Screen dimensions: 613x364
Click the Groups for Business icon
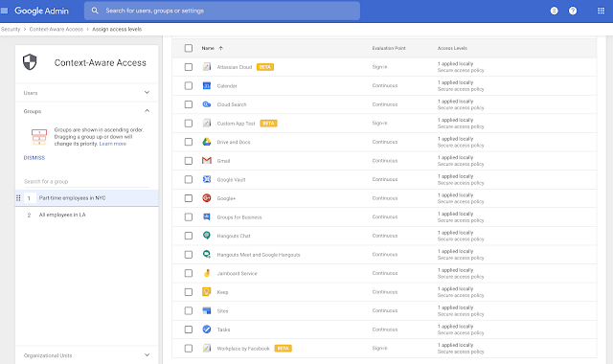click(207, 217)
